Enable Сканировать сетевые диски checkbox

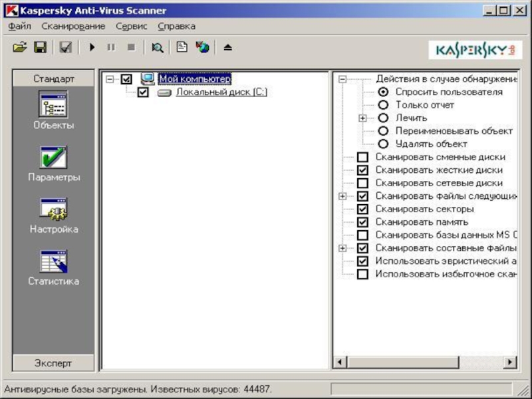click(362, 184)
